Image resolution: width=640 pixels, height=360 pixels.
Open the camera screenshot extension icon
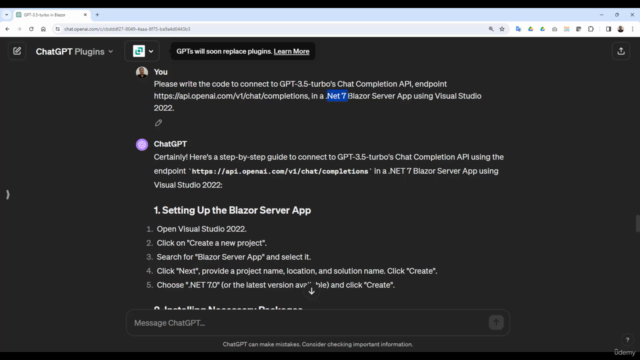click(554, 29)
